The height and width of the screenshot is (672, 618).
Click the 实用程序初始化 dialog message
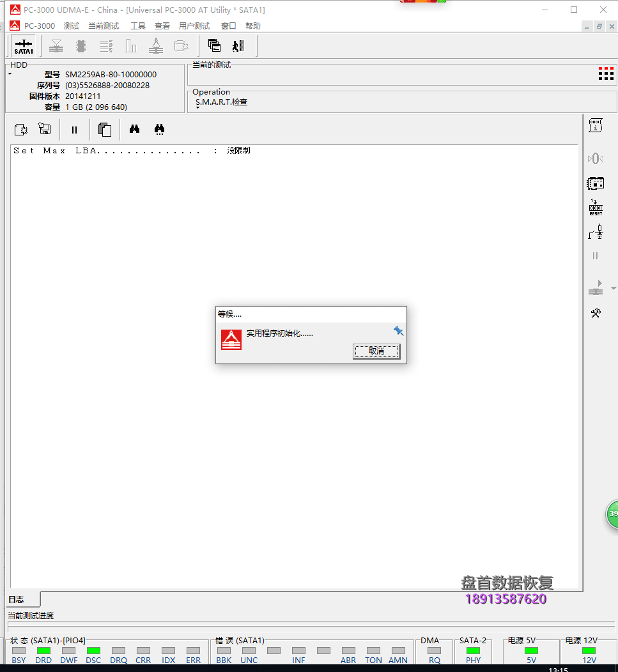tap(280, 333)
